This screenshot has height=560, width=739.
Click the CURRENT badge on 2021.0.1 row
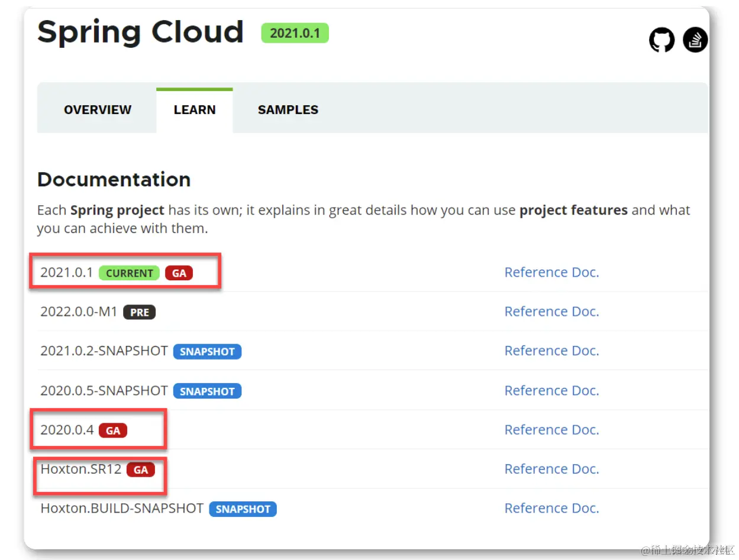pos(129,273)
